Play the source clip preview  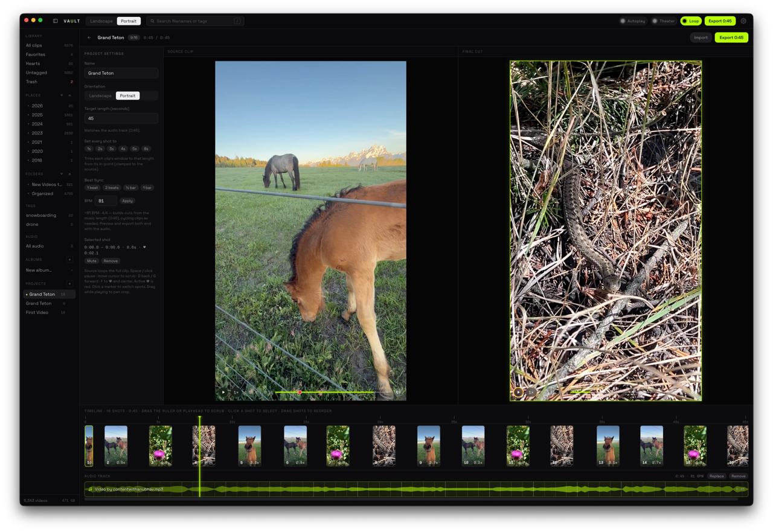pos(223,393)
